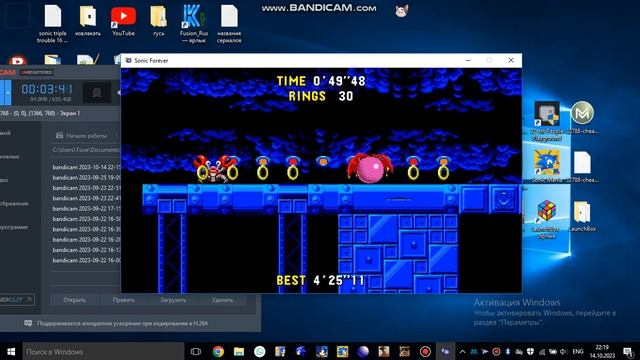Viewport: 640px width, 360px height.
Task: Open WhatsApp from the taskbar
Action: coord(260,351)
